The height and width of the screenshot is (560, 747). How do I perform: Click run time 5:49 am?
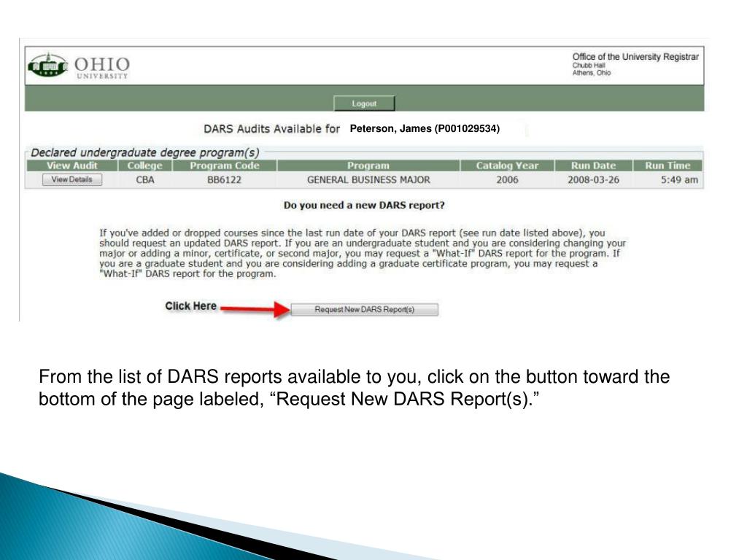[679, 180]
